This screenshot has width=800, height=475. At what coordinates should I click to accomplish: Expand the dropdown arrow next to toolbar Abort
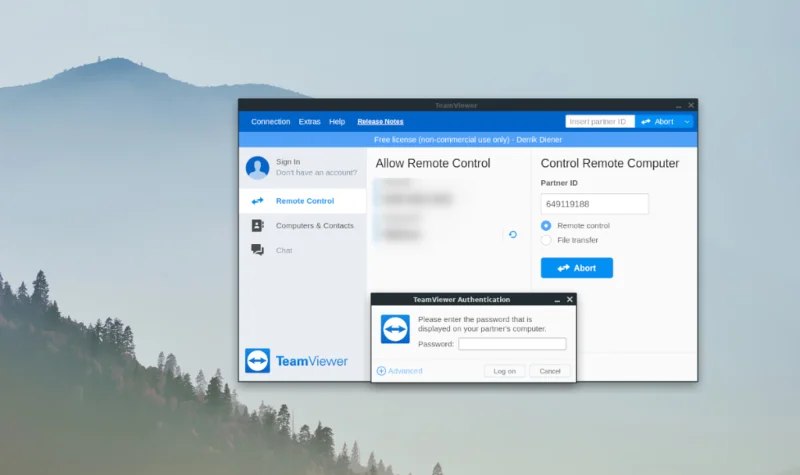coord(687,121)
